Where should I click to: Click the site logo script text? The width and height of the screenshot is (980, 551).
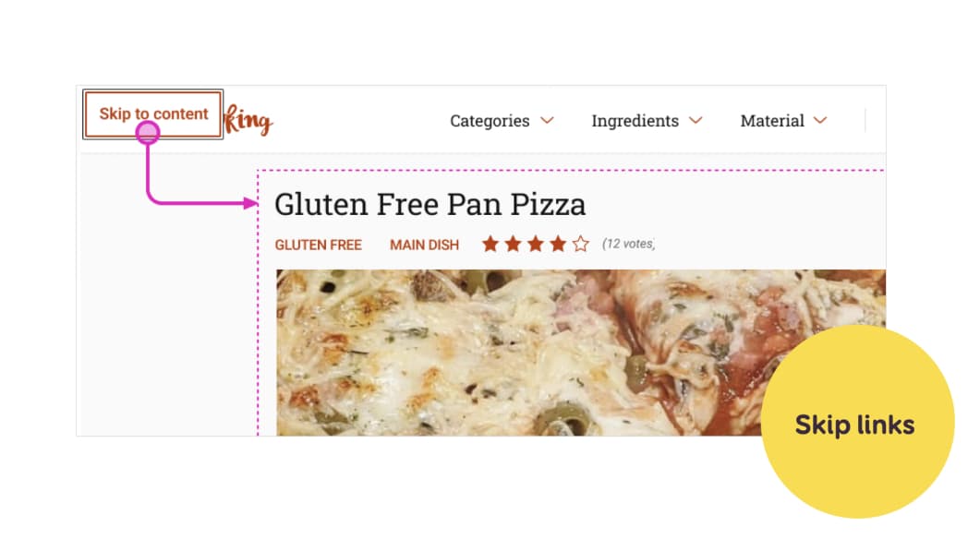point(248,120)
